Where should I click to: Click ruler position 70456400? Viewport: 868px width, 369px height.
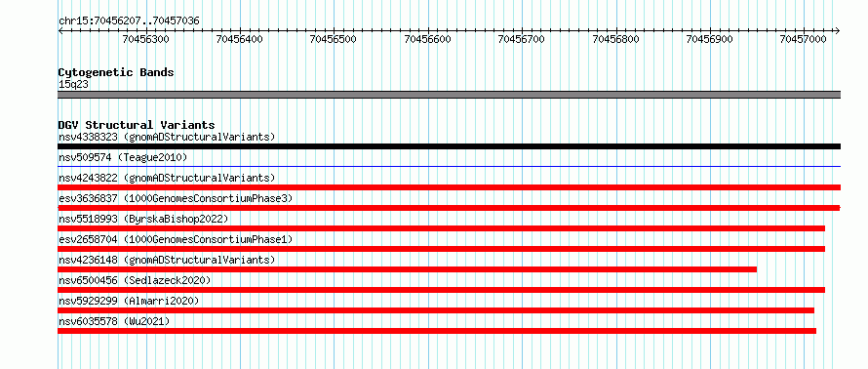pyautogui.click(x=240, y=39)
